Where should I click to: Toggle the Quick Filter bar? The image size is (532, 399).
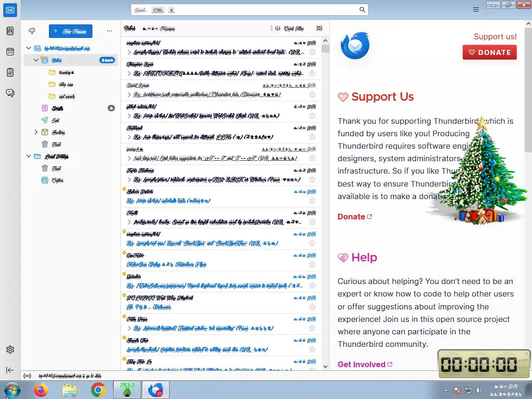(290, 29)
